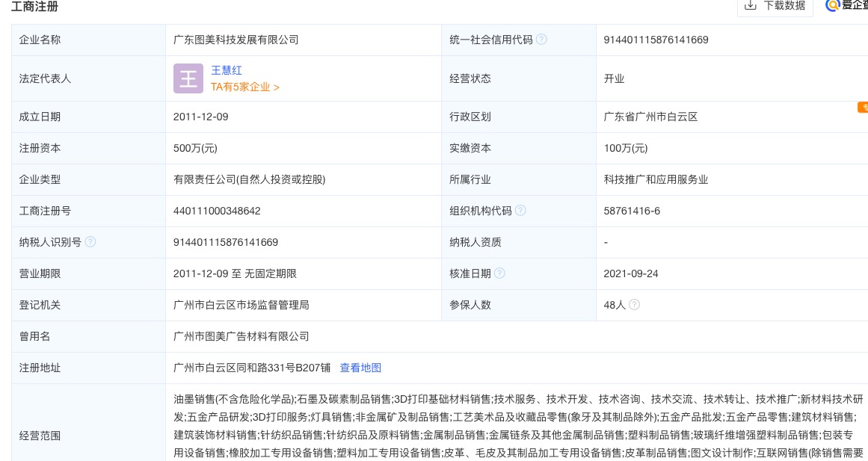
Task: Click taxpayer ID value in 纳税人识别号 row
Action: click(226, 242)
